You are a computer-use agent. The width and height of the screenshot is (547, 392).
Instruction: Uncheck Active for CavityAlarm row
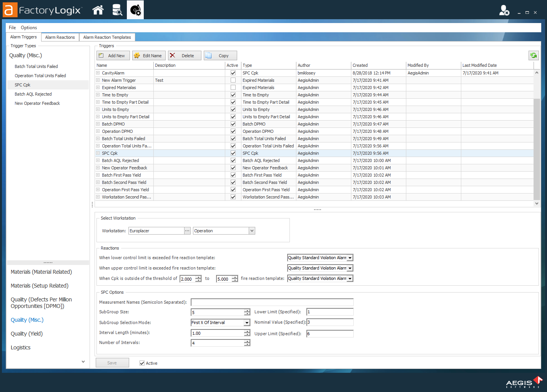click(x=233, y=73)
